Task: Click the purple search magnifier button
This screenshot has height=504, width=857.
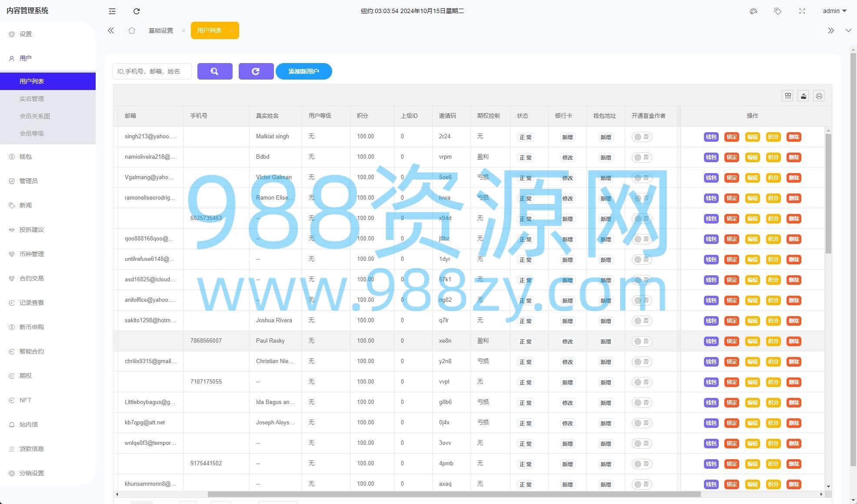Action: [215, 71]
